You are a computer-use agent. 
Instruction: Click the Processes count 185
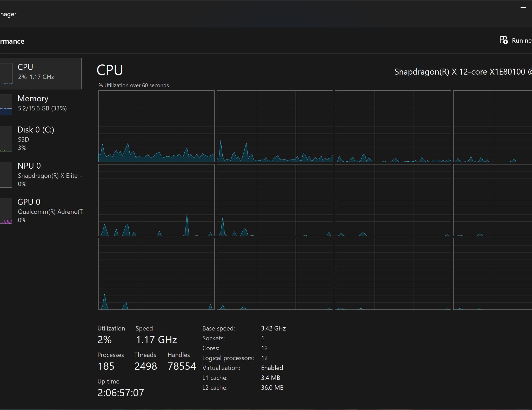click(106, 366)
